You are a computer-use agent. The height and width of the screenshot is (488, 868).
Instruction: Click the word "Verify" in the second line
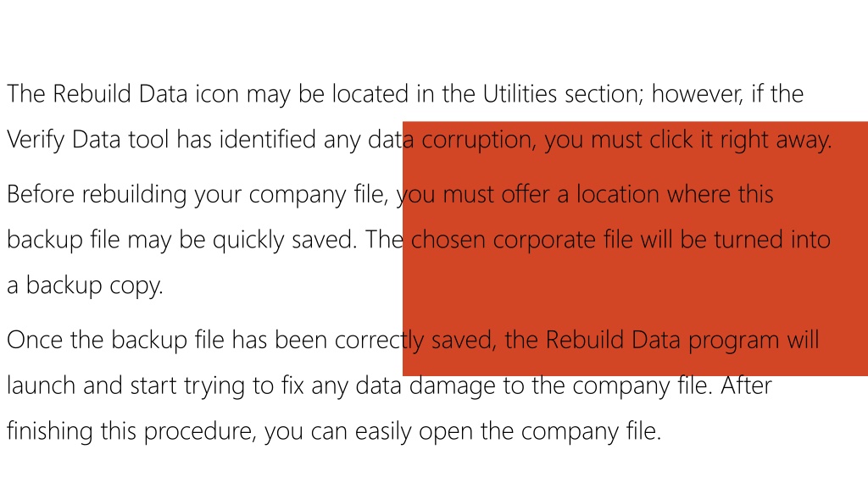pyautogui.click(x=36, y=140)
